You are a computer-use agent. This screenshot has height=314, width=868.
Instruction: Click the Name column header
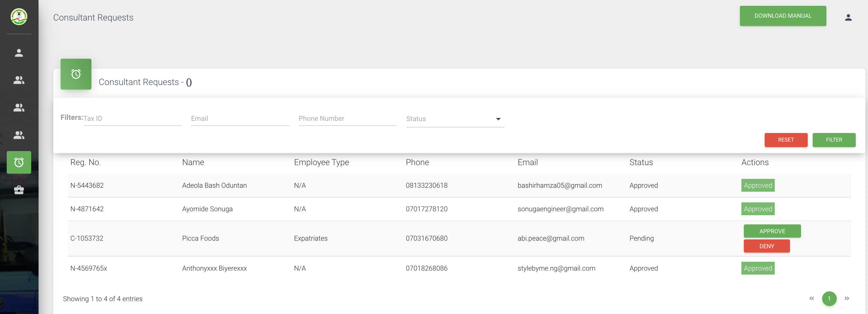pyautogui.click(x=193, y=162)
